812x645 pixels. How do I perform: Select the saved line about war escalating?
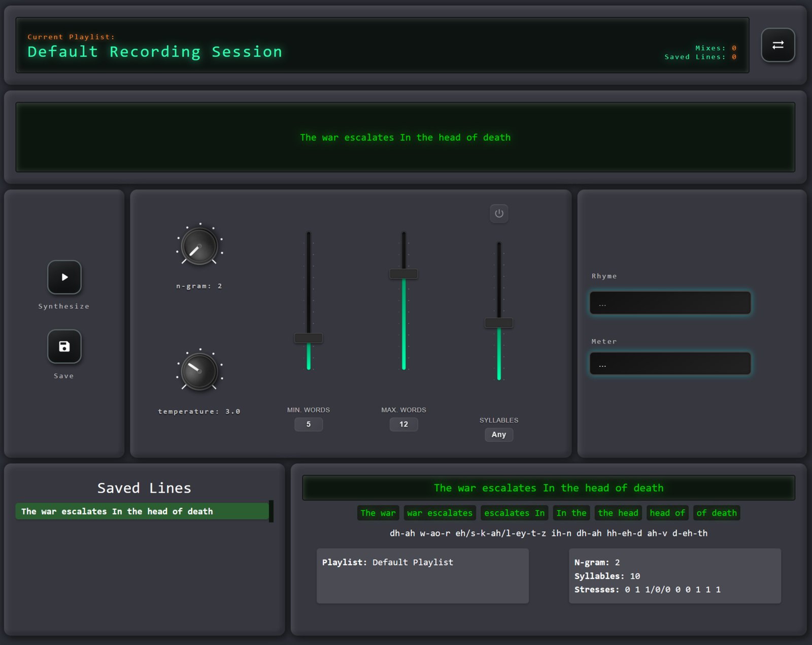coord(142,511)
